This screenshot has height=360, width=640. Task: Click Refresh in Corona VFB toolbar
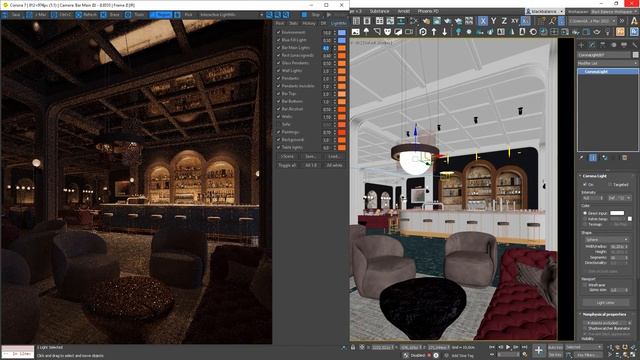pos(86,15)
